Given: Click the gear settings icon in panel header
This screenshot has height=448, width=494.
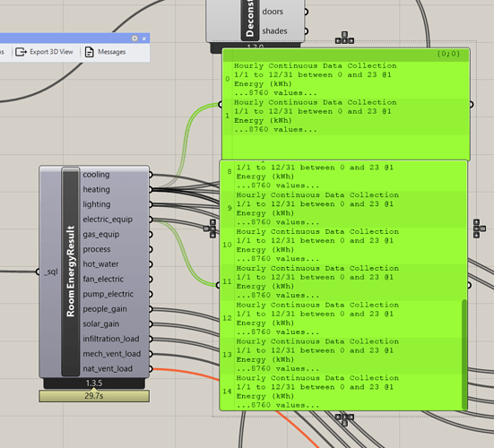Looking at the screenshot, I should tap(134, 39).
